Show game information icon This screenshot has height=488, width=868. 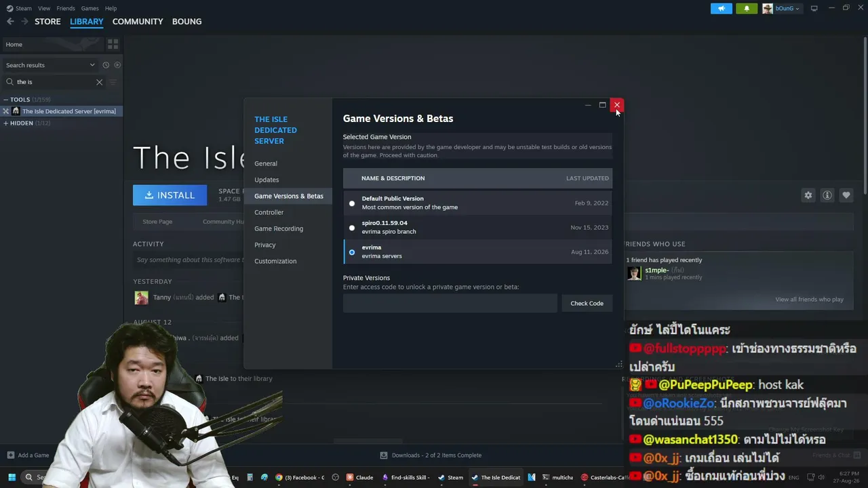click(827, 195)
